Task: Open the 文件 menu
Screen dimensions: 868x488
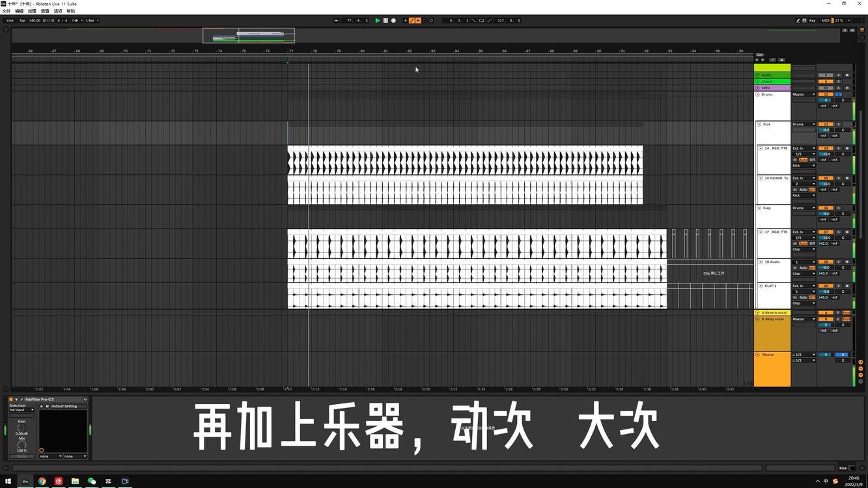Action: point(8,10)
